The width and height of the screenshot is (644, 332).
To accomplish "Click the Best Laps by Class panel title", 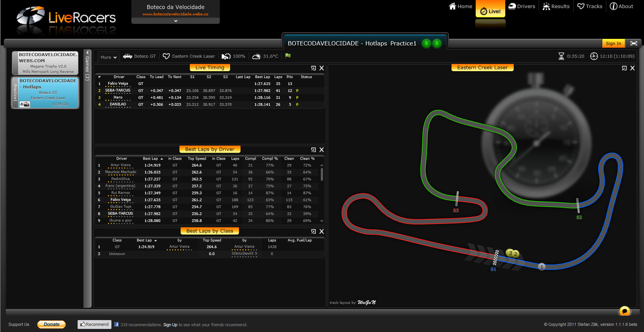I will (x=210, y=231).
